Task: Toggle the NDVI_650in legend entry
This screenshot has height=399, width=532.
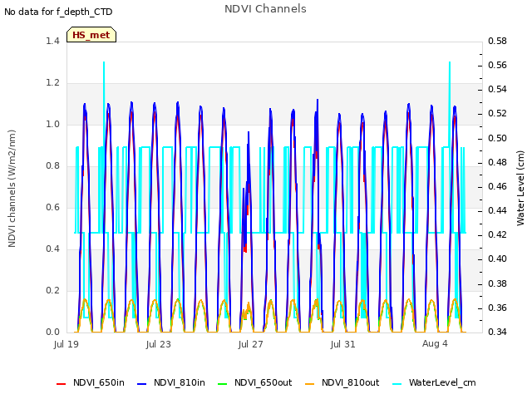Action: point(91,382)
